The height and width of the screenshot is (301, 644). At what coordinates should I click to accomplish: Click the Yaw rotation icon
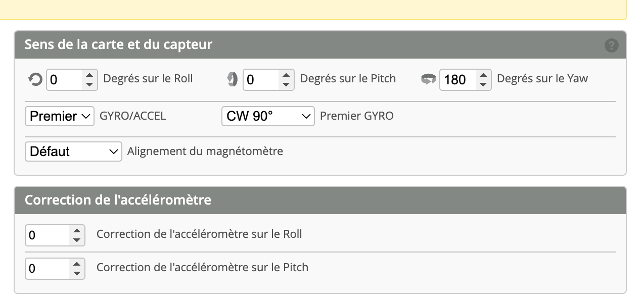(x=428, y=79)
